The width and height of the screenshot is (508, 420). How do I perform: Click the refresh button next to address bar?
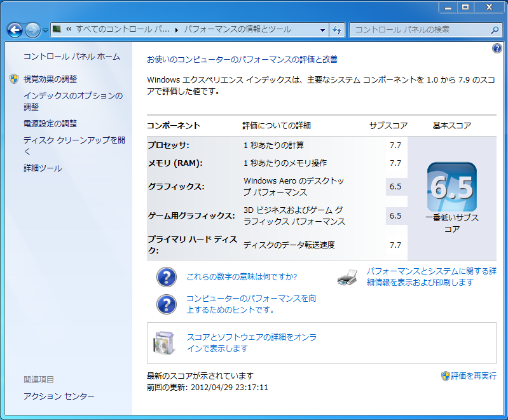338,30
